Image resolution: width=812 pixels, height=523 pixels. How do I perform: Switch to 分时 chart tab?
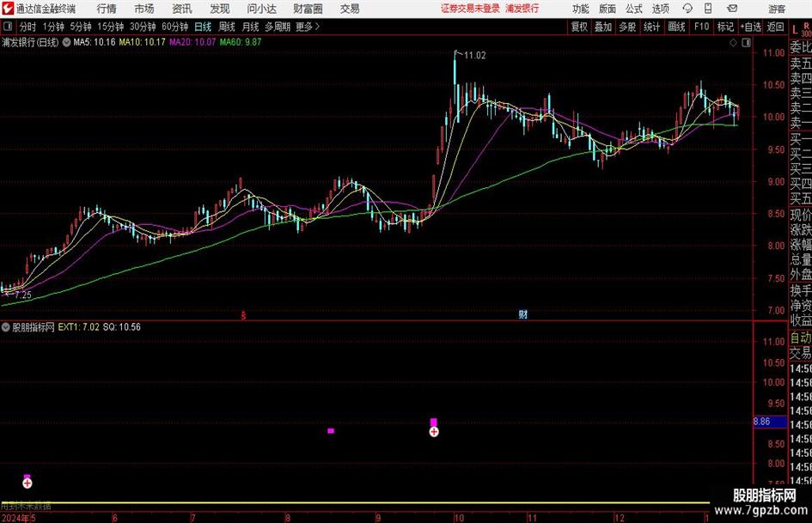click(x=28, y=27)
